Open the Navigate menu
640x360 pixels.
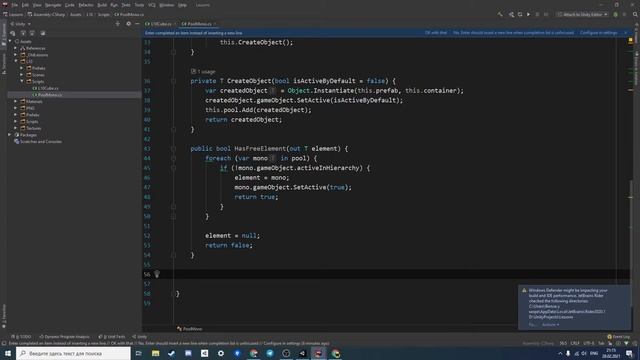click(x=53, y=5)
